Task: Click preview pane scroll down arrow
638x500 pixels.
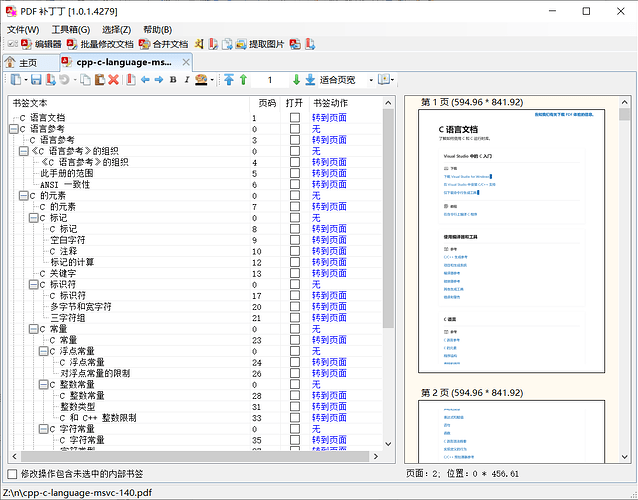Action: [x=625, y=457]
